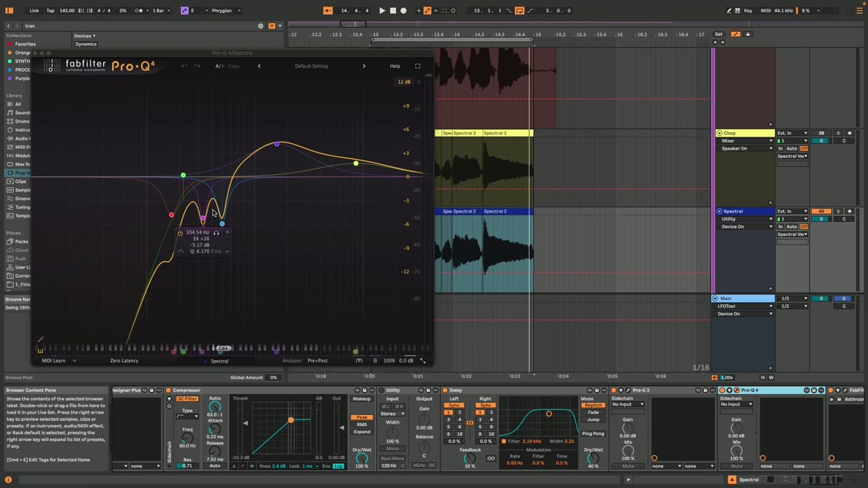Click the Tap tempo button
Viewport: 868px width, 488px height.
50,11
